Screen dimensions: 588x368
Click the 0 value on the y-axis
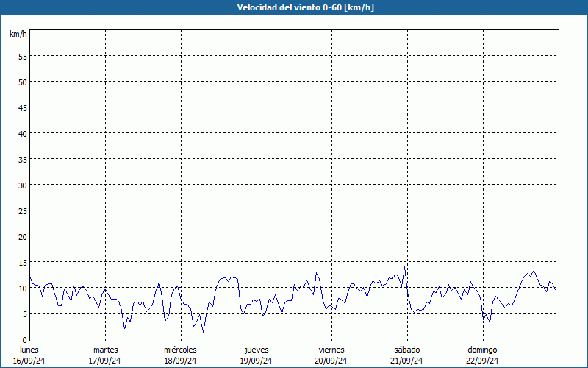click(25, 340)
